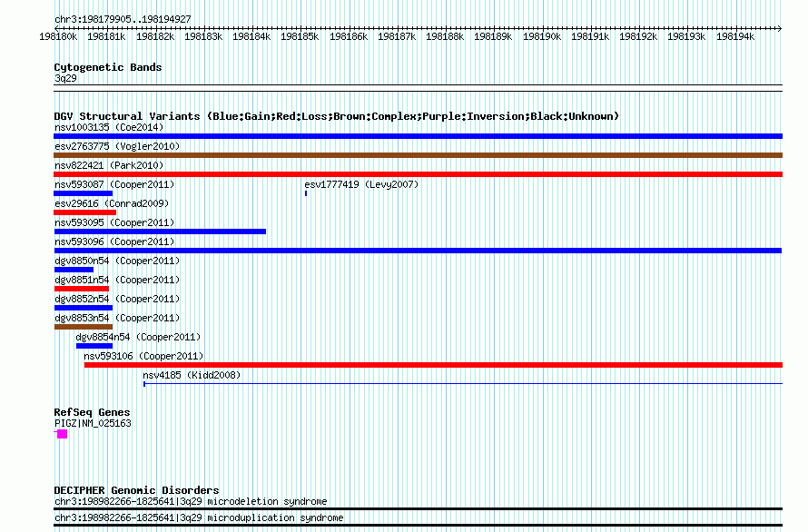Image resolution: width=808 pixels, height=532 pixels.
Task: Open the PIGZ|NM_025163 gene label
Action: 93,423
